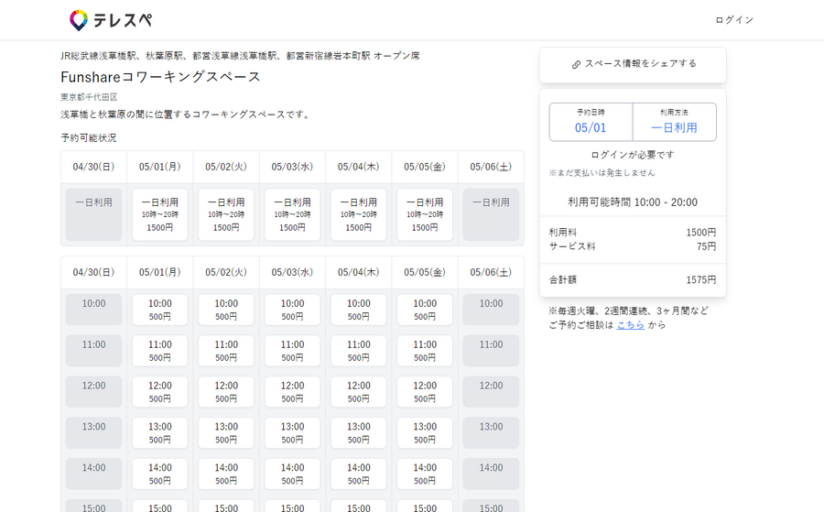Pick 13:00 slot on 05/05(金)

pos(425,433)
